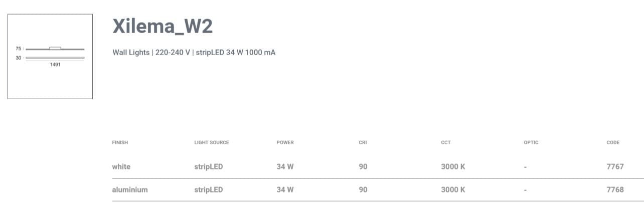Image resolution: width=644 pixels, height=217 pixels.
Task: Click the FINISH column header
Action: (120, 142)
